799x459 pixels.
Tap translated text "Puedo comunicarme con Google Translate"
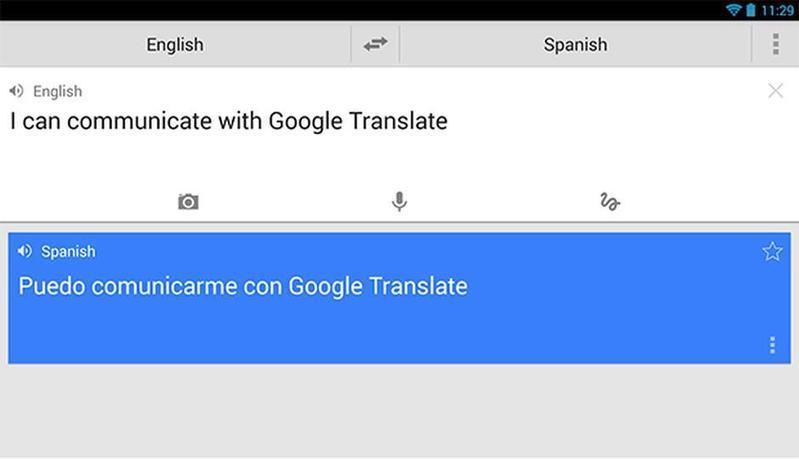(243, 286)
